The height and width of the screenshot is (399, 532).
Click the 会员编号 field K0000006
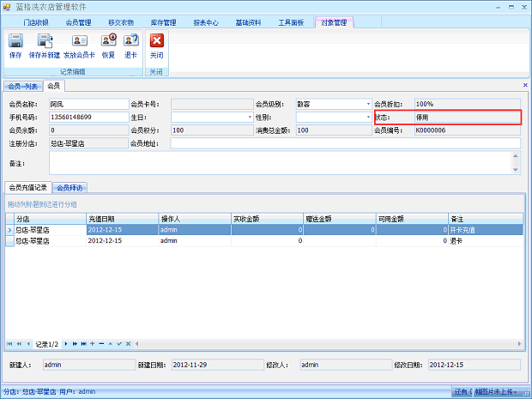coord(468,130)
